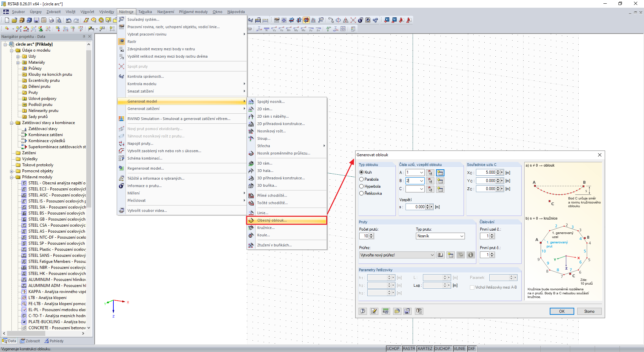Select the Hyperbola arc type
644x352 pixels.
(x=362, y=186)
